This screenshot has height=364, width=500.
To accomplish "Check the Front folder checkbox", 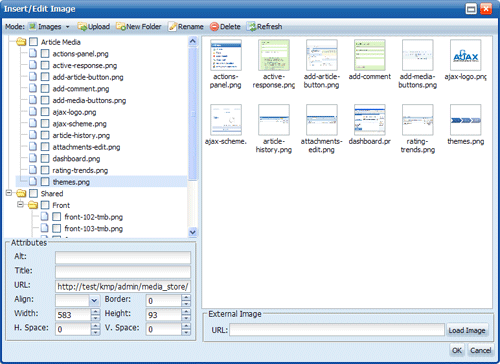I will click(x=45, y=205).
